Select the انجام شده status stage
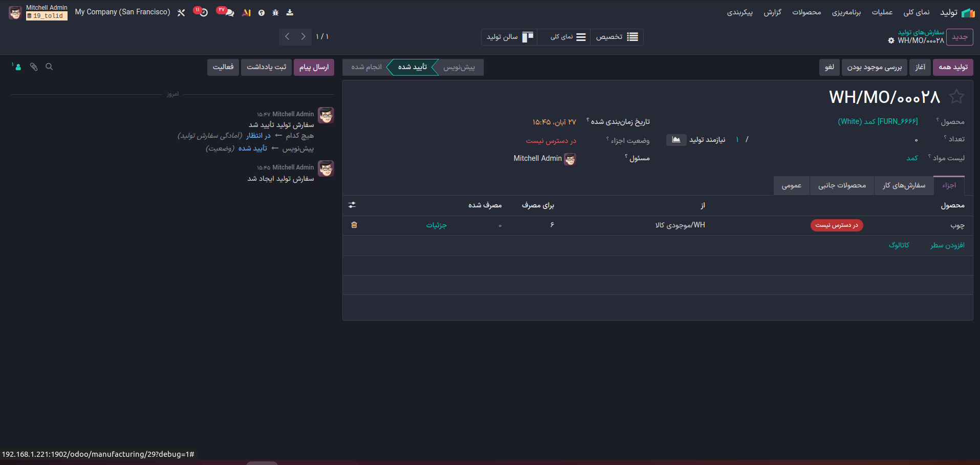The height and width of the screenshot is (465, 980). (x=366, y=67)
